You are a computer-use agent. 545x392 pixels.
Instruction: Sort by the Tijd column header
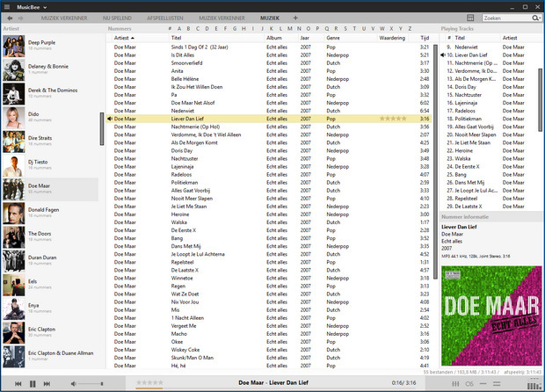425,38
